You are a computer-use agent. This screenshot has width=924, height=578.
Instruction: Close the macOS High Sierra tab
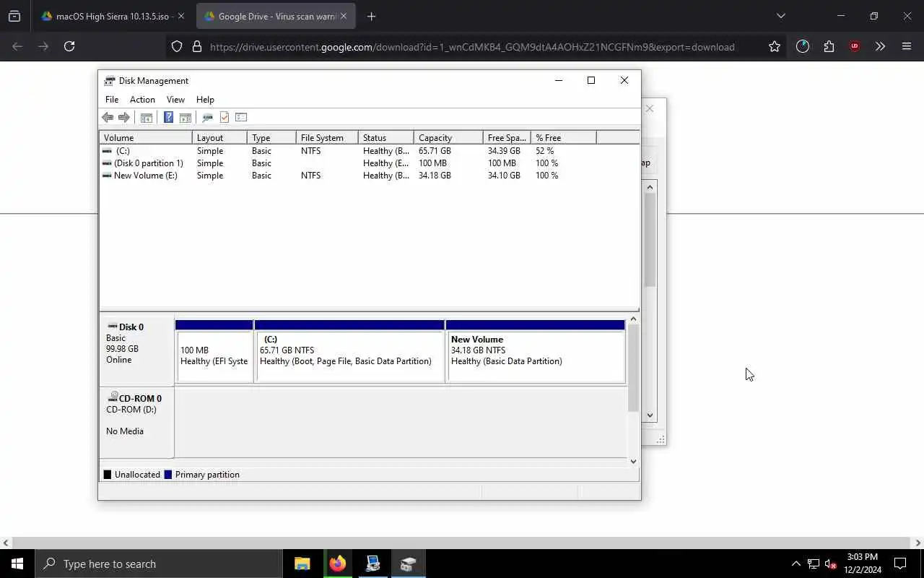(181, 16)
